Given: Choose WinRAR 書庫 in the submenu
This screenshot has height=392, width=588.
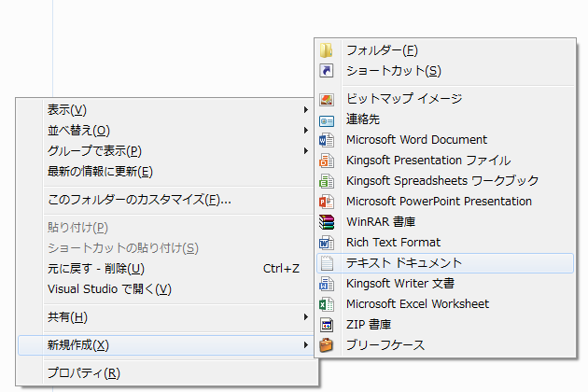Looking at the screenshot, I should (445, 222).
